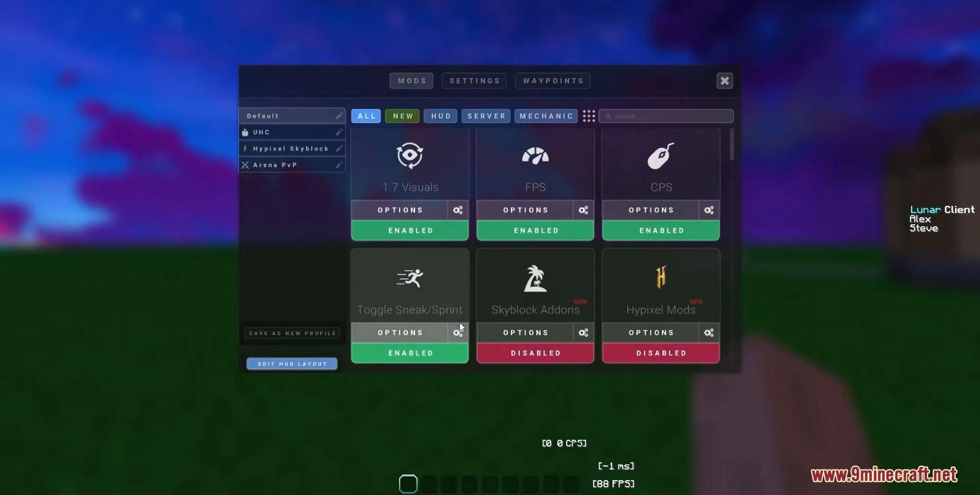This screenshot has width=980, height=495.
Task: Open Options for Toggle Sneak/Sprint
Action: tap(400, 333)
